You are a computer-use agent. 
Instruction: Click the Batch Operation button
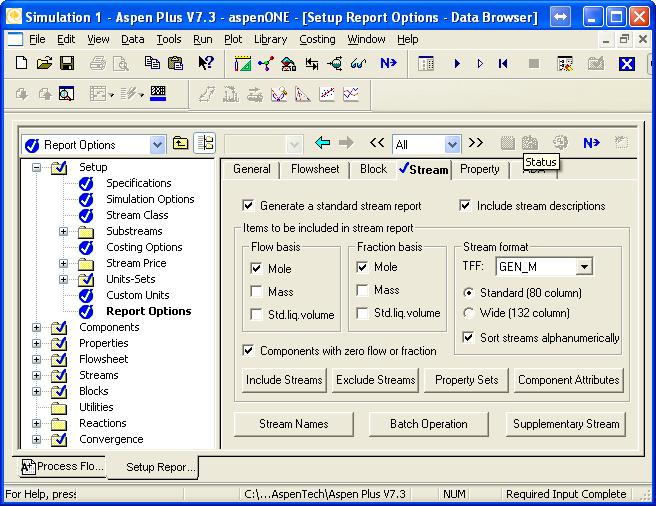click(429, 424)
